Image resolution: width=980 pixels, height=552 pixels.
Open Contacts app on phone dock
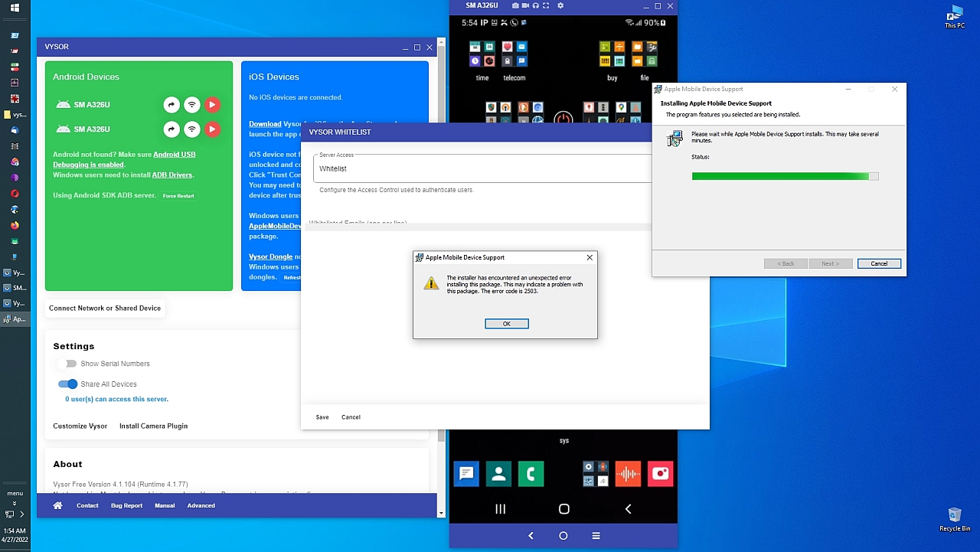498,474
